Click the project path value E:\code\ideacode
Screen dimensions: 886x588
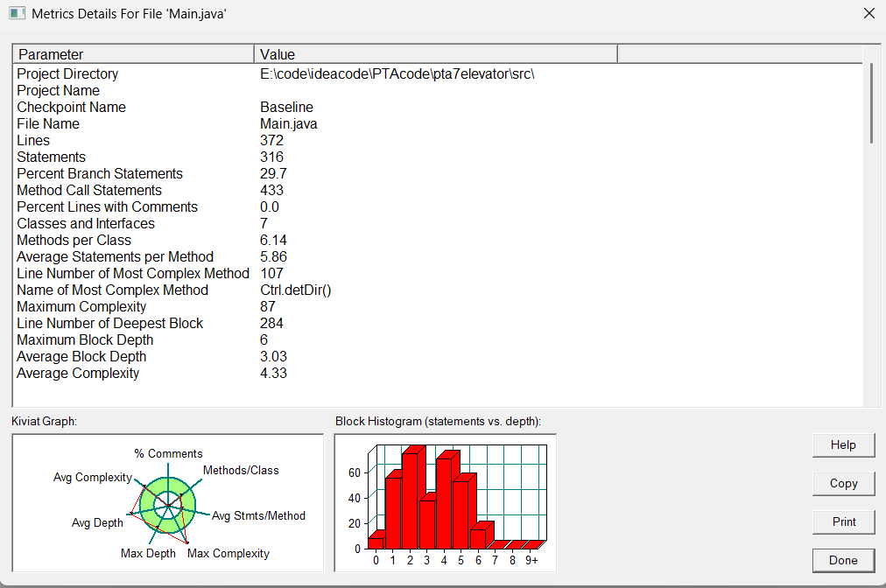point(397,74)
